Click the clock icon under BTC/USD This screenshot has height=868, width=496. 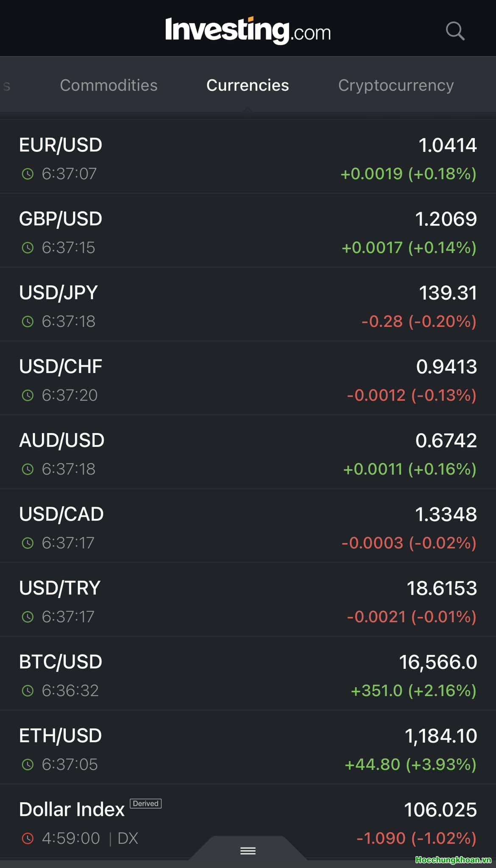[x=28, y=691]
